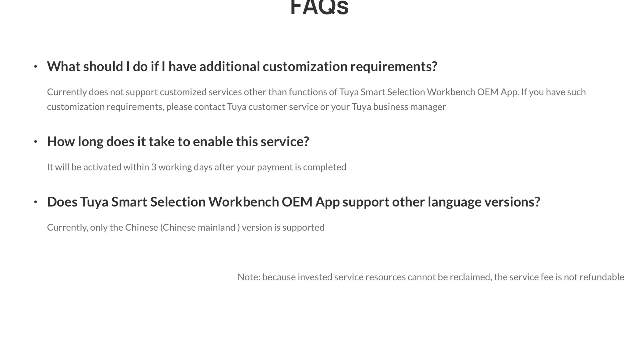Click the Chinese mainland version answer
644x352 pixels.
point(186,227)
